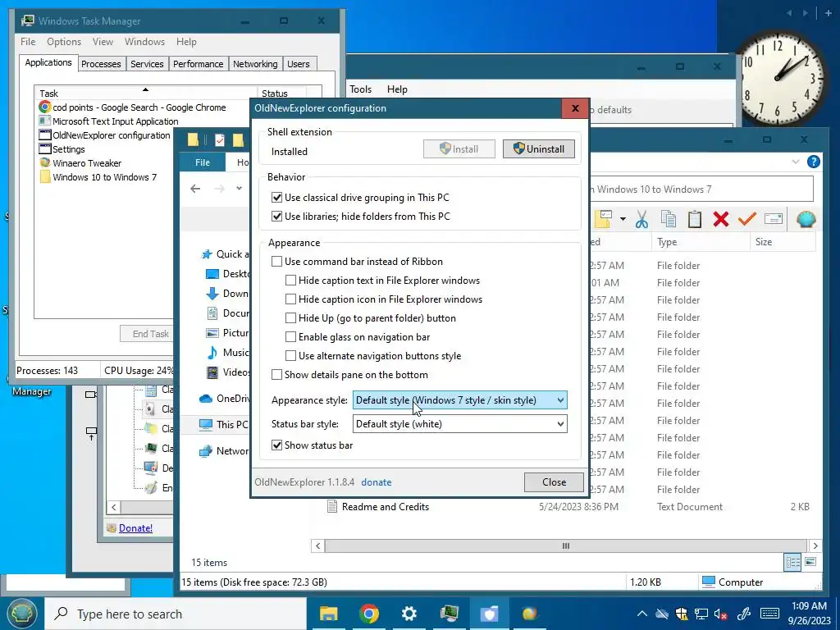Check Use alternate navigation buttons style
This screenshot has height=630, width=840.
click(291, 356)
